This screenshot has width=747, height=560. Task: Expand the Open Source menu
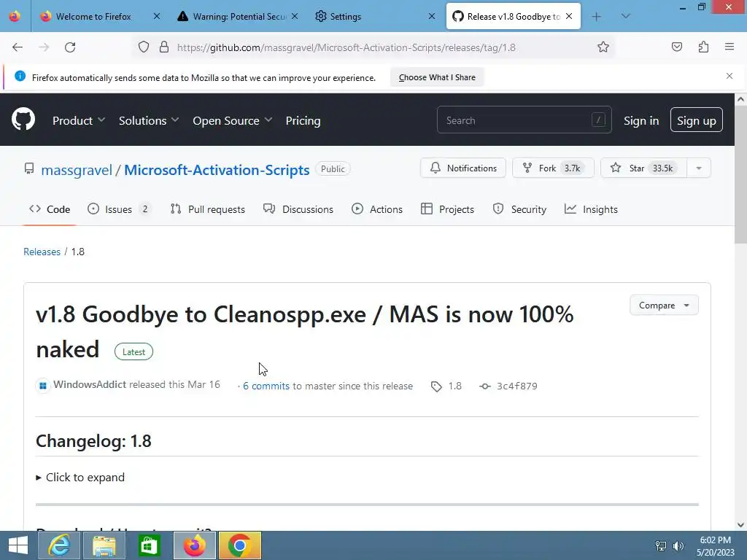tap(233, 121)
